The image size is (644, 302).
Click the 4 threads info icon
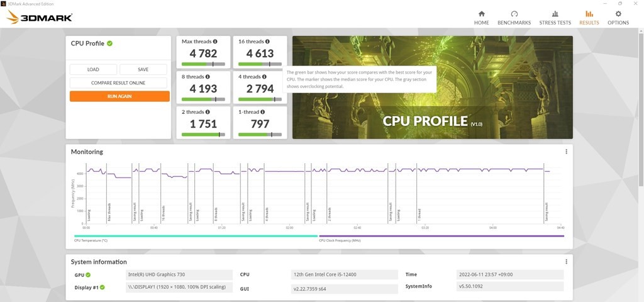[x=264, y=77]
